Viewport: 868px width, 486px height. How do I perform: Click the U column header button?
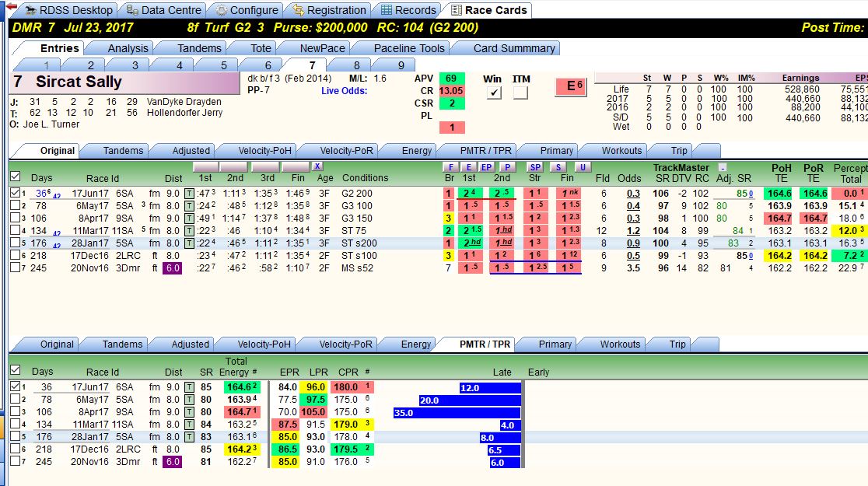(x=582, y=167)
